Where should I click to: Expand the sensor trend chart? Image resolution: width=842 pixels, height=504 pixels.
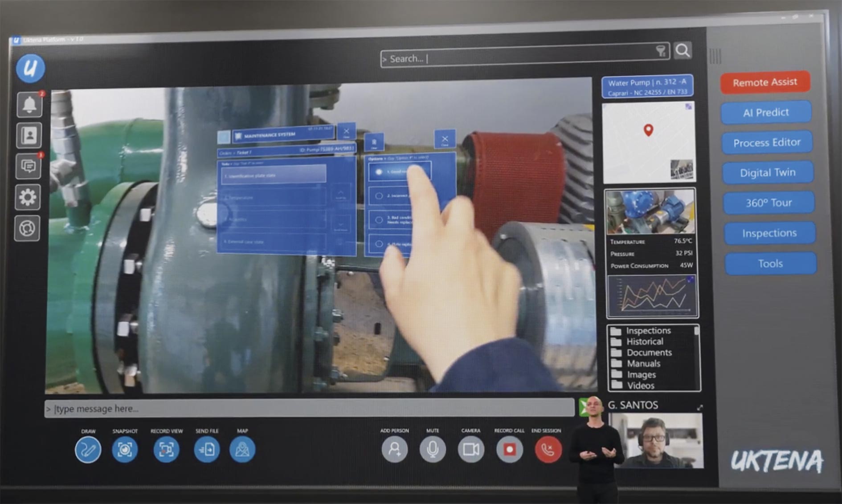690,280
